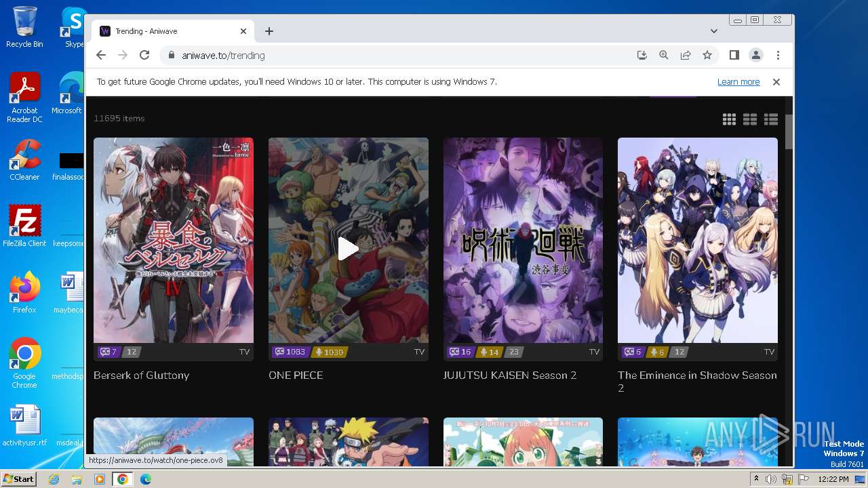
Task: Open File Explorer from taskbar
Action: click(77, 479)
